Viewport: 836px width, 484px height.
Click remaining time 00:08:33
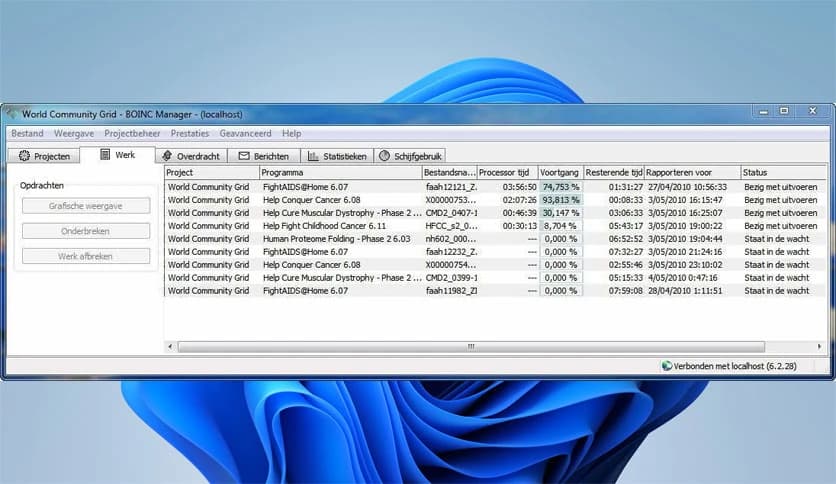coord(625,200)
